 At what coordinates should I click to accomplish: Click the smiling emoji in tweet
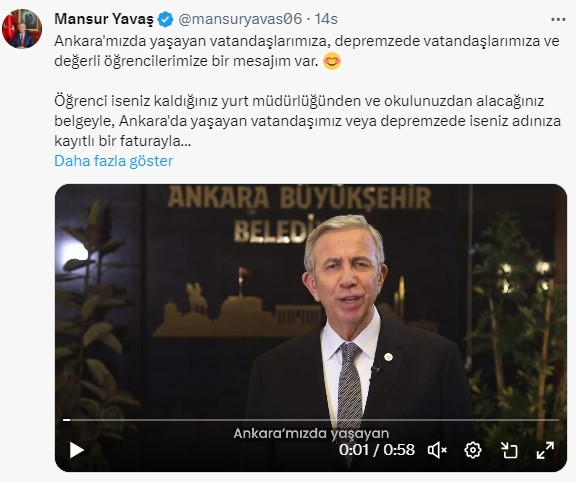pyautogui.click(x=332, y=61)
